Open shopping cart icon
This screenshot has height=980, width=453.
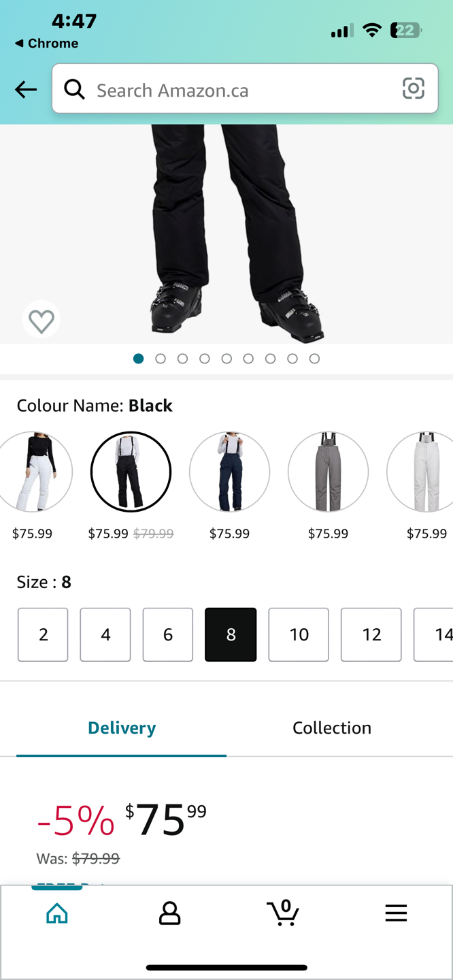283,913
